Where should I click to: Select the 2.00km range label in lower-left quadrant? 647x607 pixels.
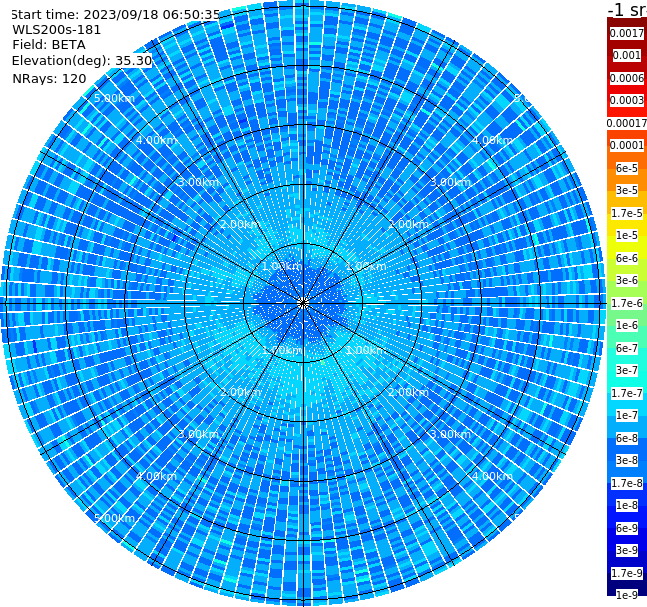tap(241, 392)
